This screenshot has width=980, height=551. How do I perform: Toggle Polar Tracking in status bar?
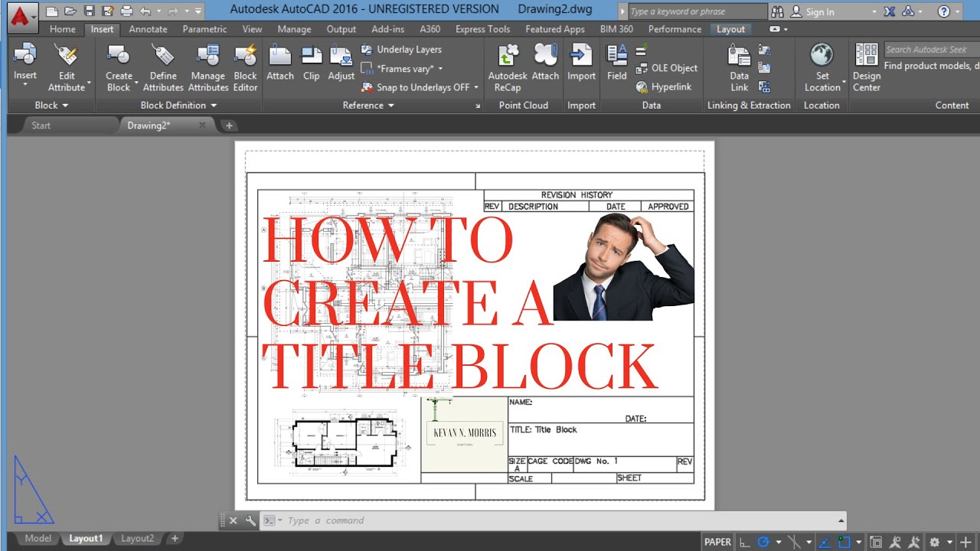coord(763,542)
